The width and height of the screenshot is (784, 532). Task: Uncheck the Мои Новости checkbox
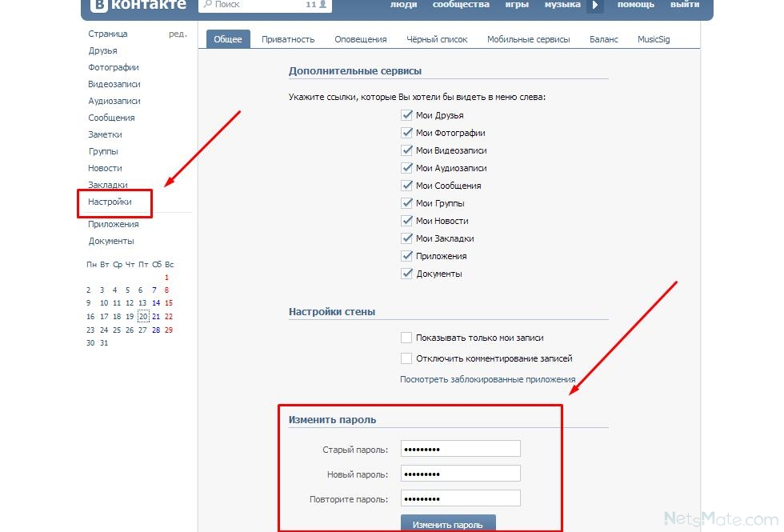[x=406, y=221]
